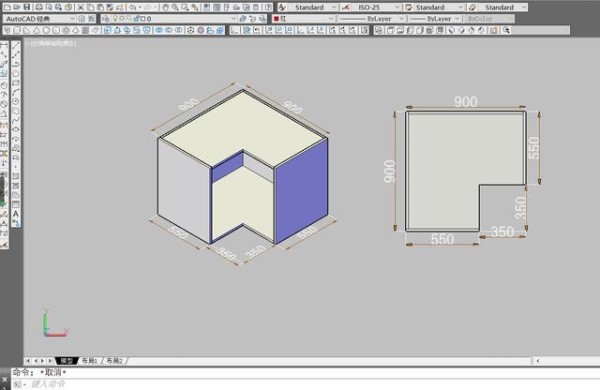The width and height of the screenshot is (600, 390).
Task: Select the Pan hand tool
Action: [x=165, y=7]
